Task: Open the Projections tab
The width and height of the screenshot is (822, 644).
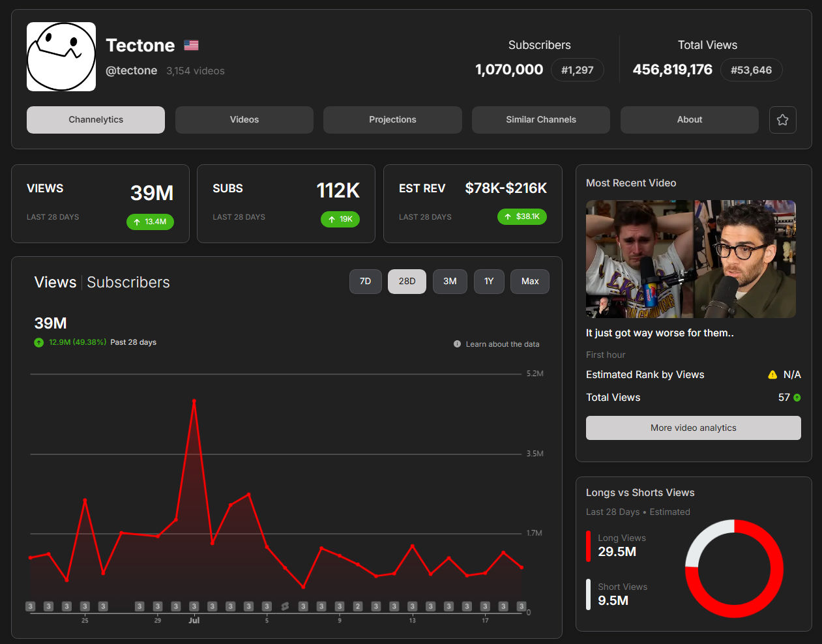Action: tap(392, 120)
